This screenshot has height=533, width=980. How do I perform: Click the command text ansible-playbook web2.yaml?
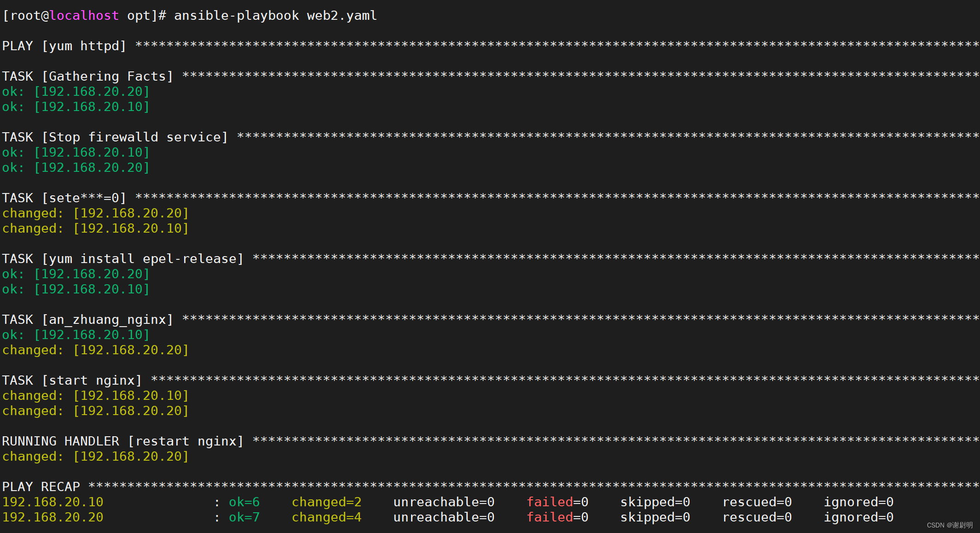point(275,16)
